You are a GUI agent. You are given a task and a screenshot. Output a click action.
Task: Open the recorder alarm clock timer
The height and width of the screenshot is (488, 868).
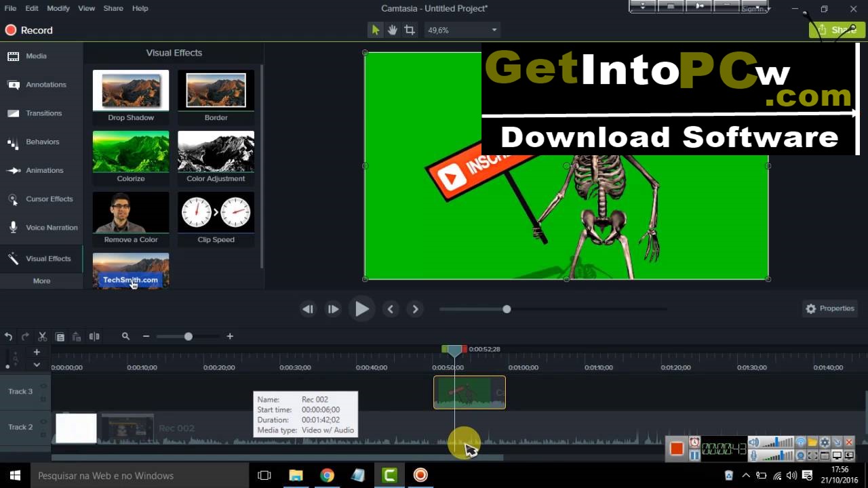pyautogui.click(x=694, y=443)
